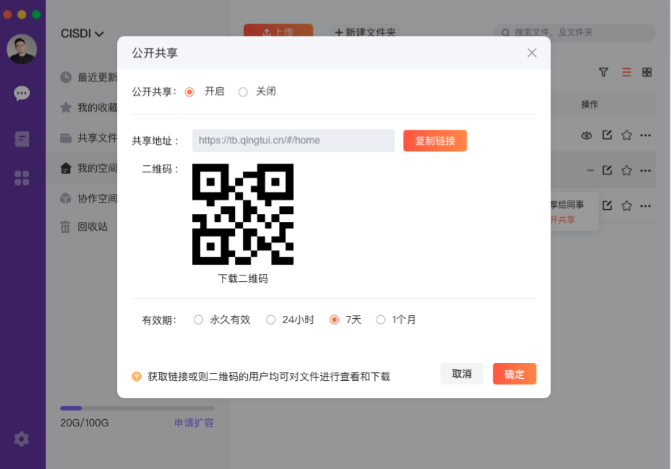This screenshot has width=671, height=469.
Task: Click the edit icon in first file row
Action: (x=607, y=135)
